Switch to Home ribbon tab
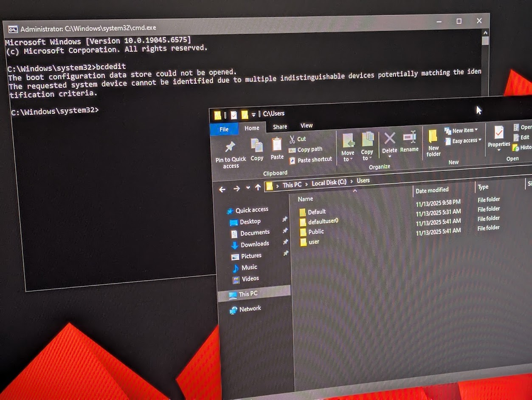Image resolution: width=532 pixels, height=400 pixels. (252, 128)
